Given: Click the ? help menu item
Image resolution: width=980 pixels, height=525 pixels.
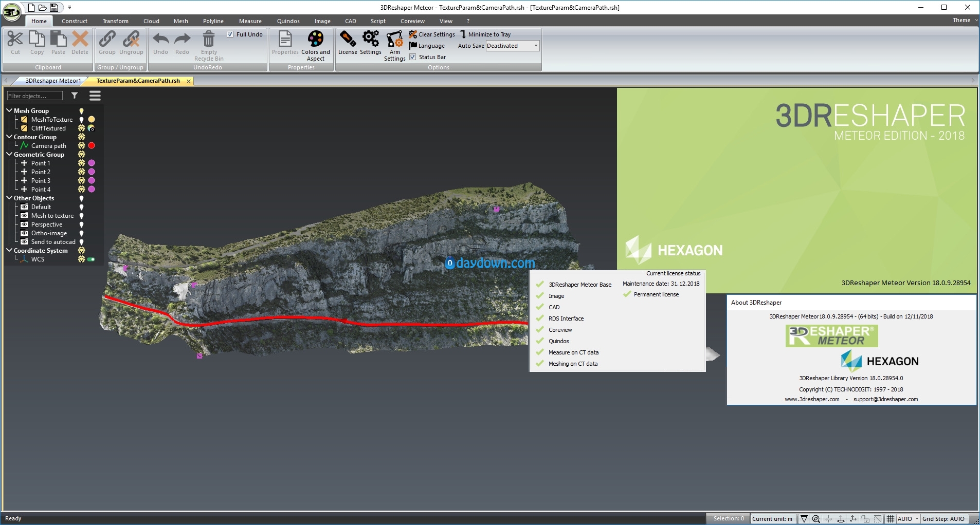Looking at the screenshot, I should point(468,21).
